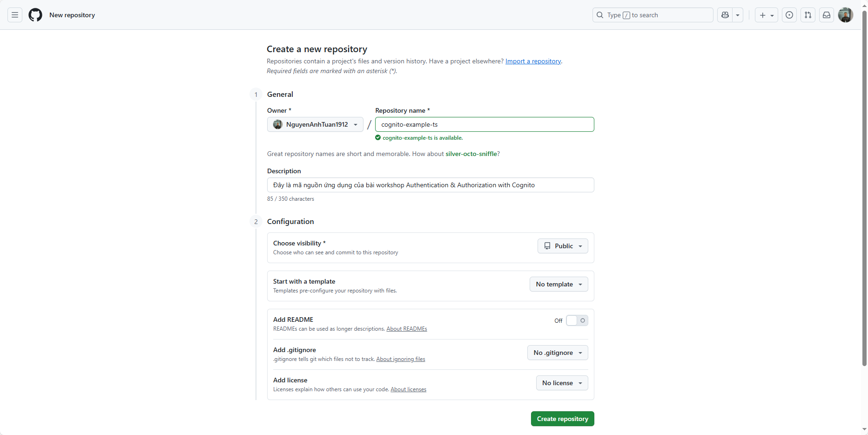Image resolution: width=868 pixels, height=435 pixels.
Task: Click the GitHub logo home icon
Action: 35,15
